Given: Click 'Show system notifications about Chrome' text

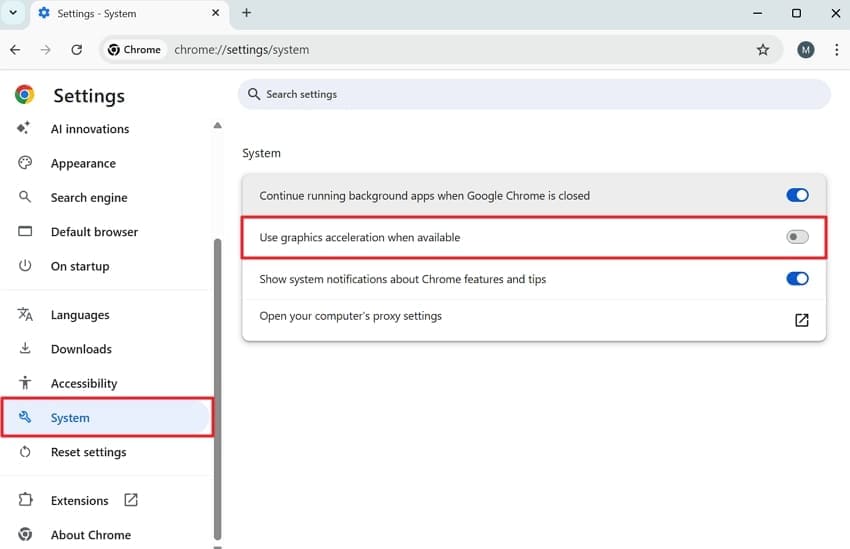Looking at the screenshot, I should click(402, 279).
